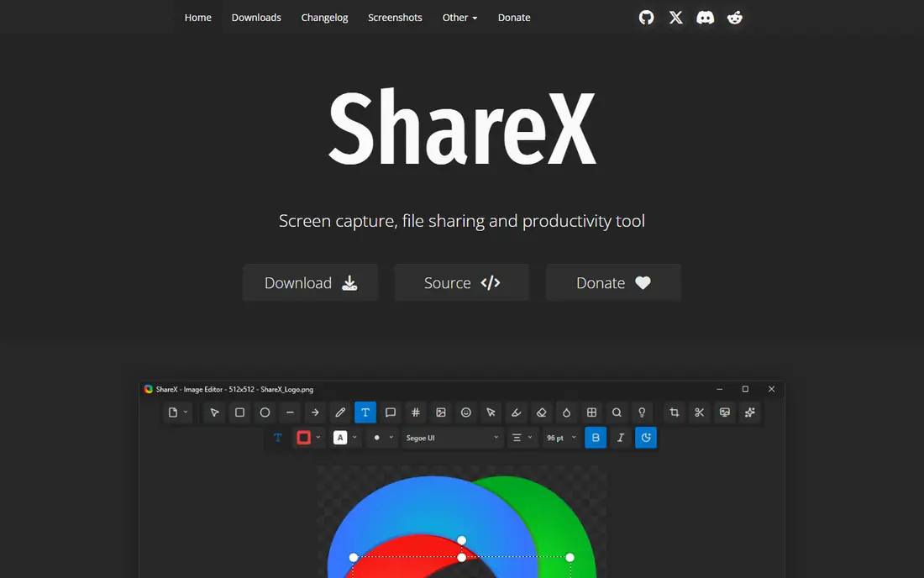Open the image with monitor icon tool
Image resolution: width=924 pixels, height=578 pixels.
click(x=725, y=412)
